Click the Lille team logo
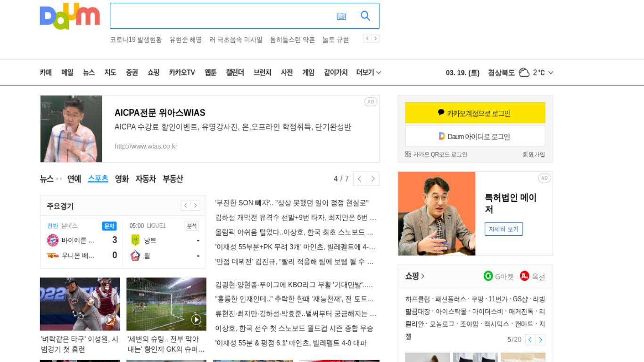This screenshot has width=644, height=362. (x=135, y=255)
